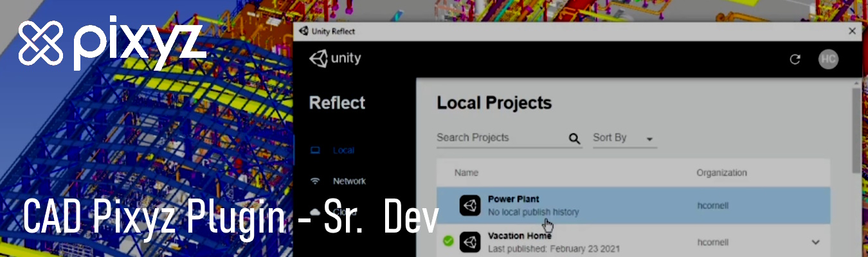This screenshot has width=868, height=257.
Task: Click the Unity logo in header
Action: point(335,58)
